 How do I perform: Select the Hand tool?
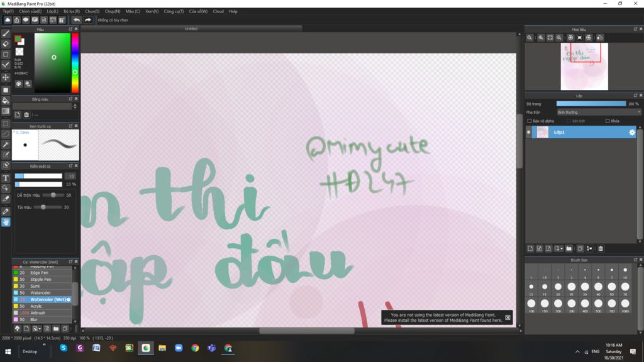[x=6, y=222]
